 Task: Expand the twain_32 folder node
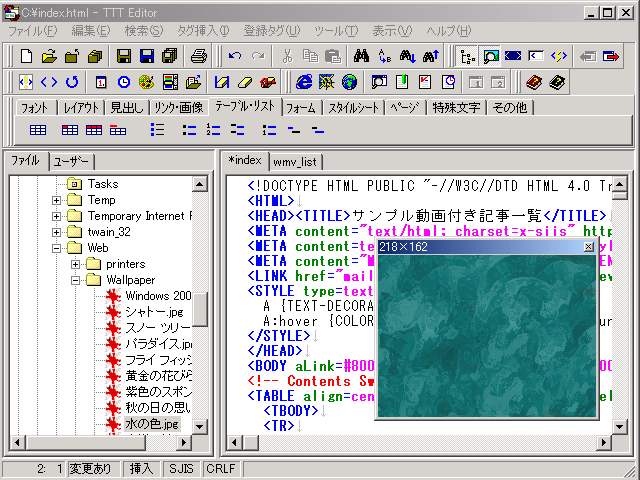click(56, 232)
